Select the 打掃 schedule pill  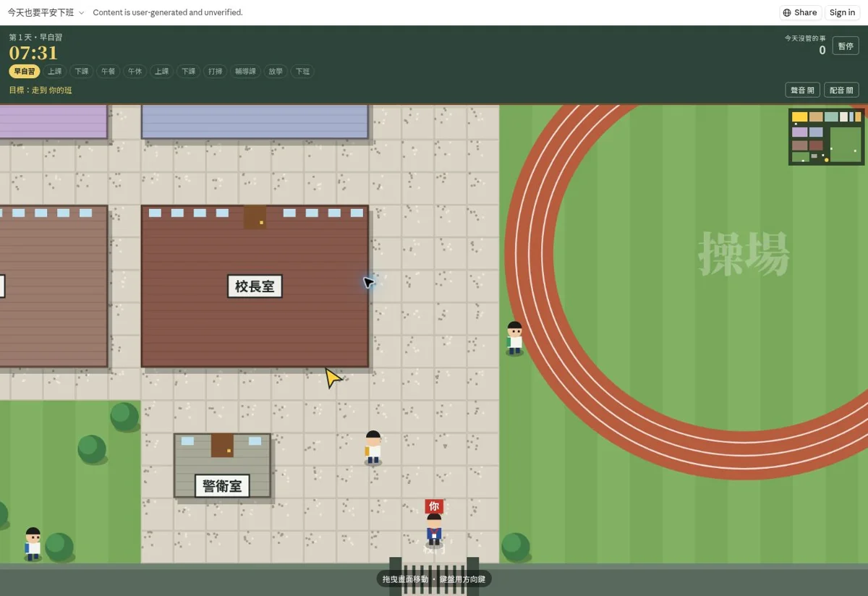click(x=216, y=72)
